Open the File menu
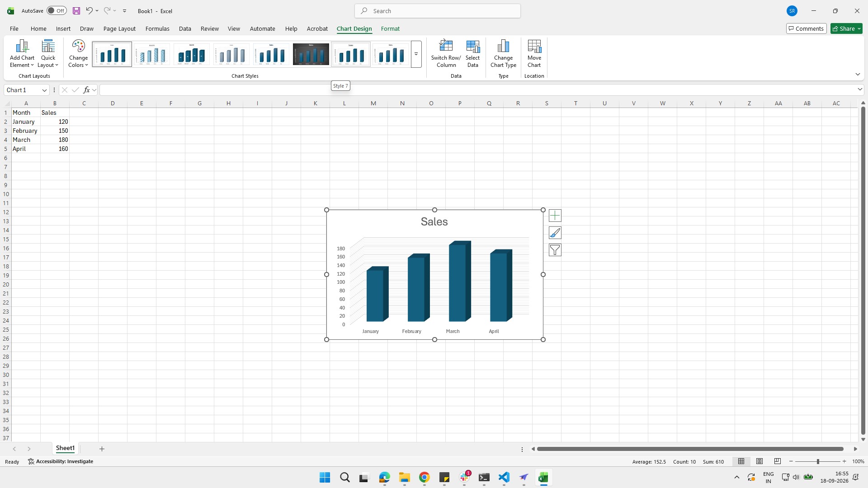Viewport: 868px width, 488px height. click(14, 28)
